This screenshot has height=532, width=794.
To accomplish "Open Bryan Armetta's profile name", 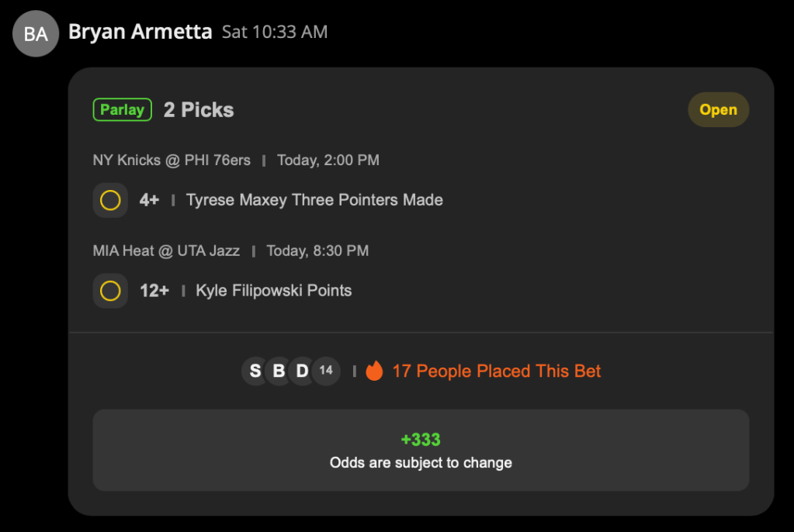I will [140, 32].
